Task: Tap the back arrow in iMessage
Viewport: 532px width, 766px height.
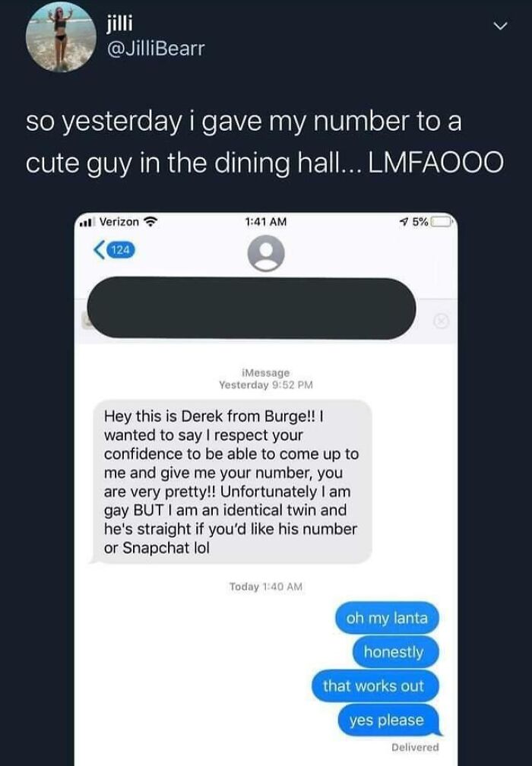Action: click(99, 250)
